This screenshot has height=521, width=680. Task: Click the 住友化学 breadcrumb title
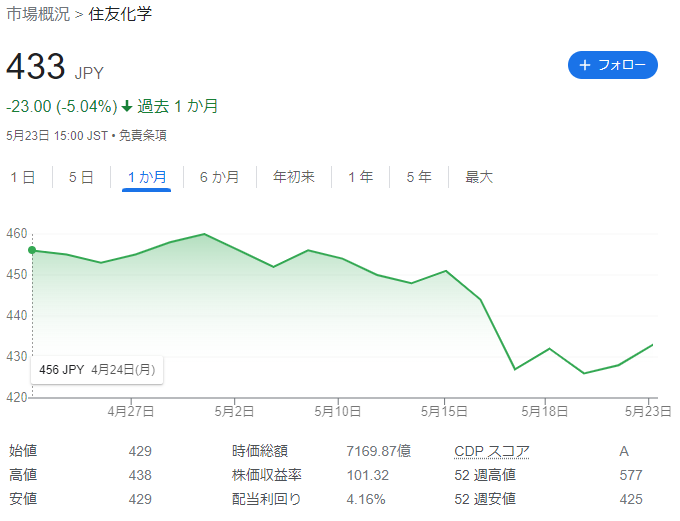point(120,14)
